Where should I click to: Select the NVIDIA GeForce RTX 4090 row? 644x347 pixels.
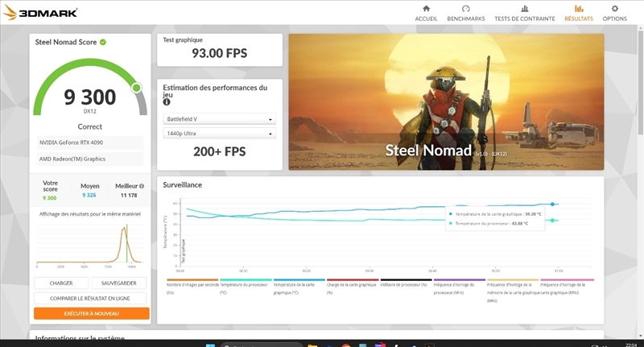coord(90,143)
